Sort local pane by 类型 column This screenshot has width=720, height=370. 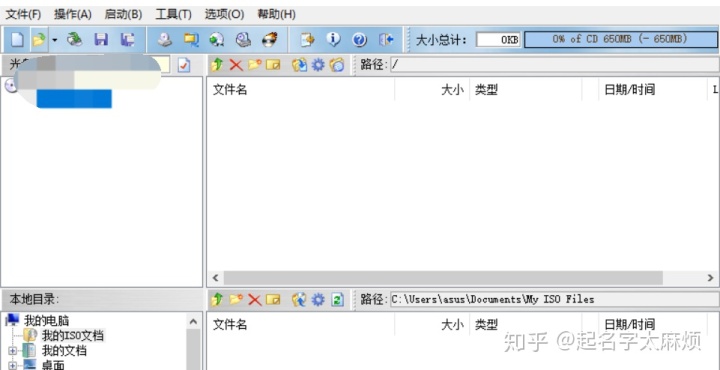525,325
